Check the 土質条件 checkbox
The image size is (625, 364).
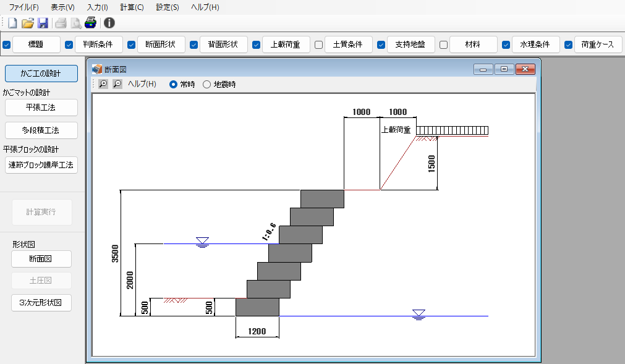pyautogui.click(x=318, y=44)
